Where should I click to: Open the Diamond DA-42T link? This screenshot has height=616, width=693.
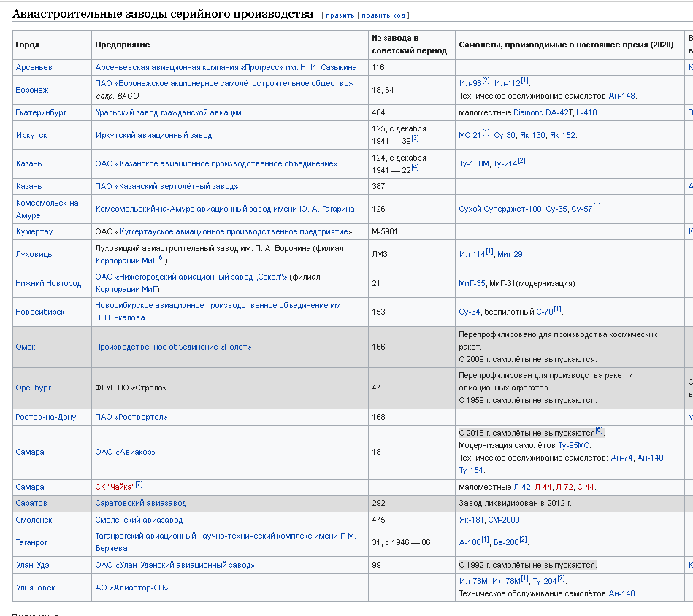(x=543, y=112)
